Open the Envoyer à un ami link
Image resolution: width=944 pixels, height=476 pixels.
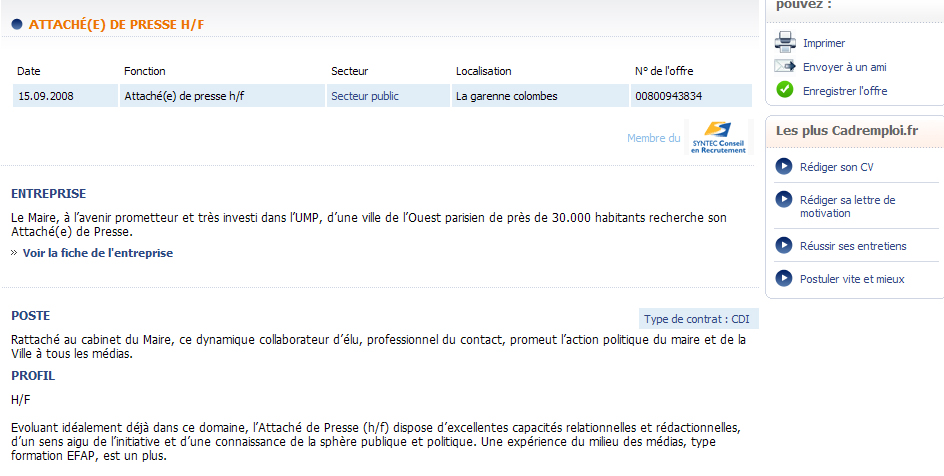pos(845,67)
